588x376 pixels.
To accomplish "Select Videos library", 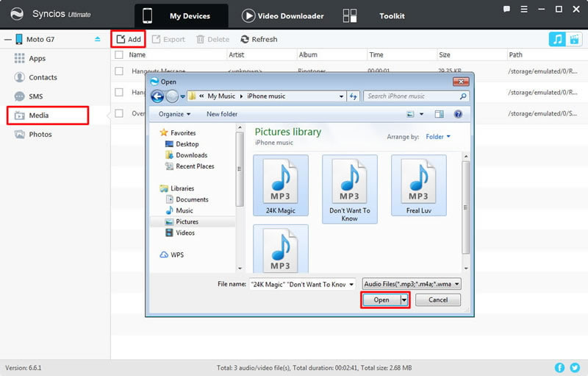I will click(x=180, y=233).
